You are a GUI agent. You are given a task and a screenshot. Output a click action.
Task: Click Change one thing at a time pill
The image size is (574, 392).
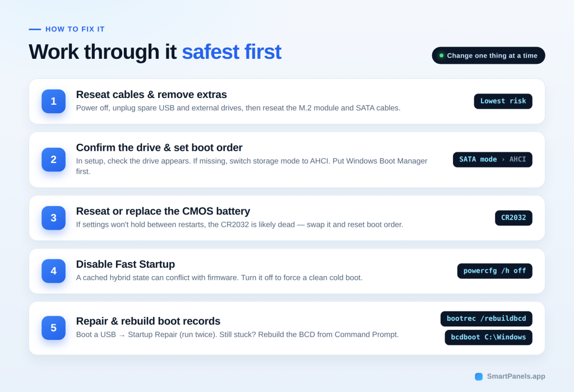pyautogui.click(x=488, y=55)
